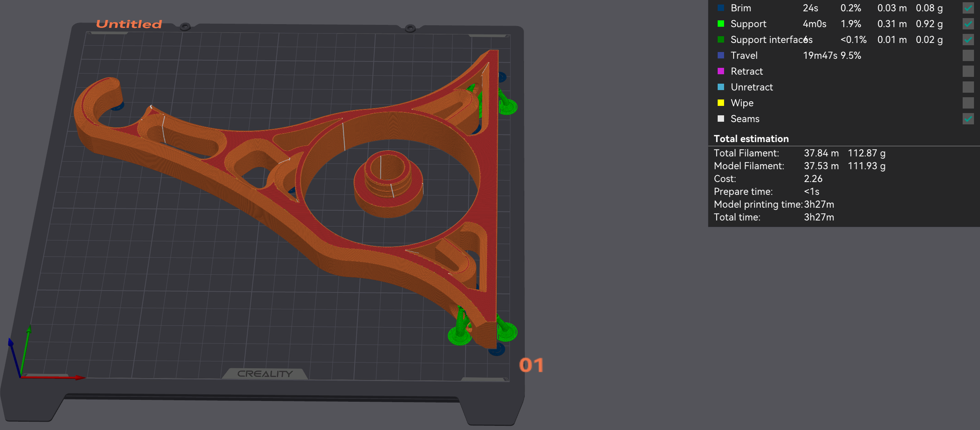Click the yellow Wipe color swatch
980x430 pixels.
tap(721, 103)
